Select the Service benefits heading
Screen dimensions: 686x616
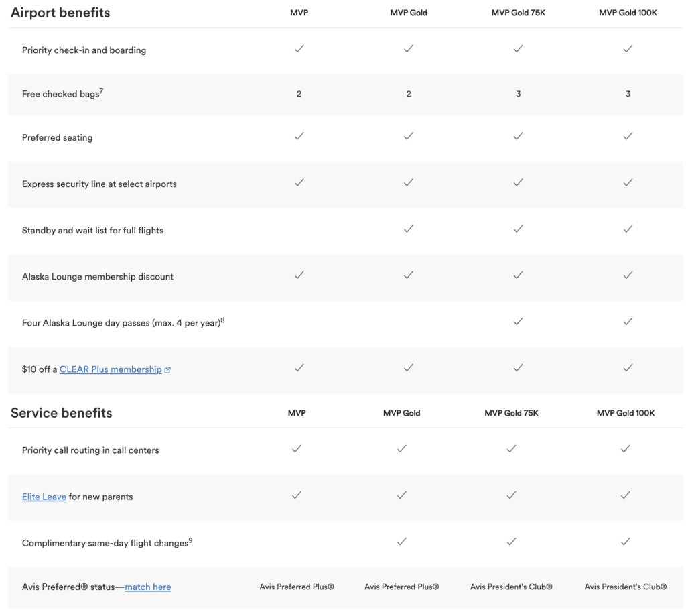click(x=61, y=413)
